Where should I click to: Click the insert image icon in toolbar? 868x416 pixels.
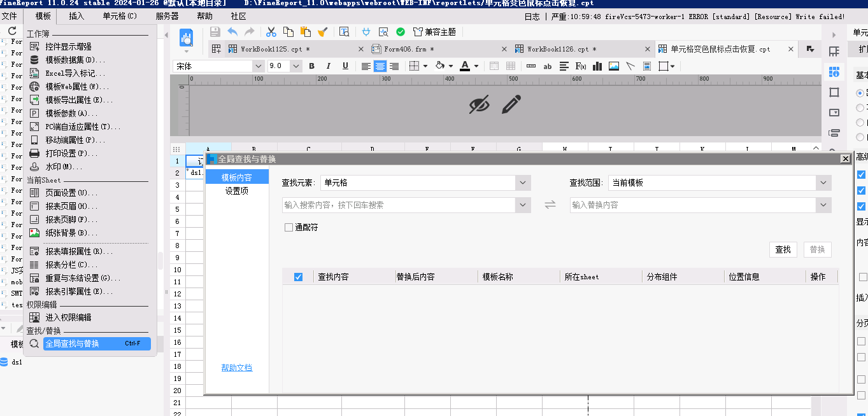[614, 66]
